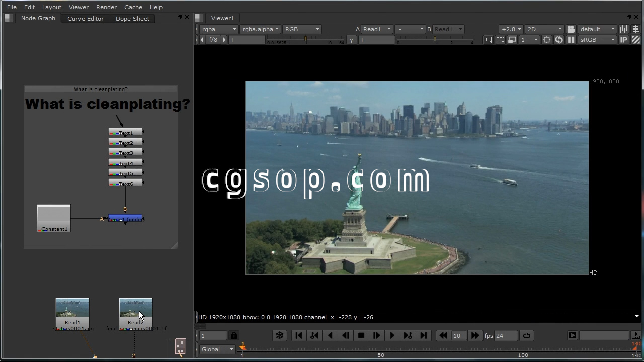Viewport: 644px width, 362px height.
Task: Jump to the first frame
Action: 299,336
